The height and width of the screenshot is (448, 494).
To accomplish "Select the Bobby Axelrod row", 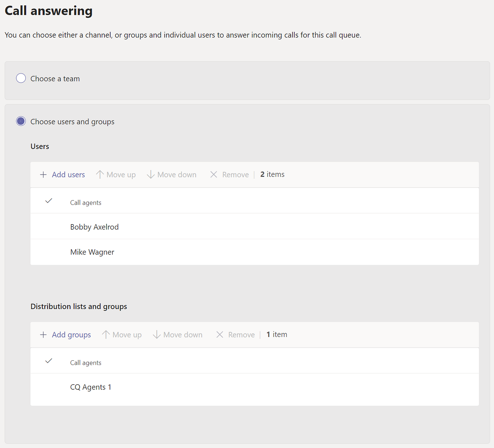I will (x=94, y=226).
